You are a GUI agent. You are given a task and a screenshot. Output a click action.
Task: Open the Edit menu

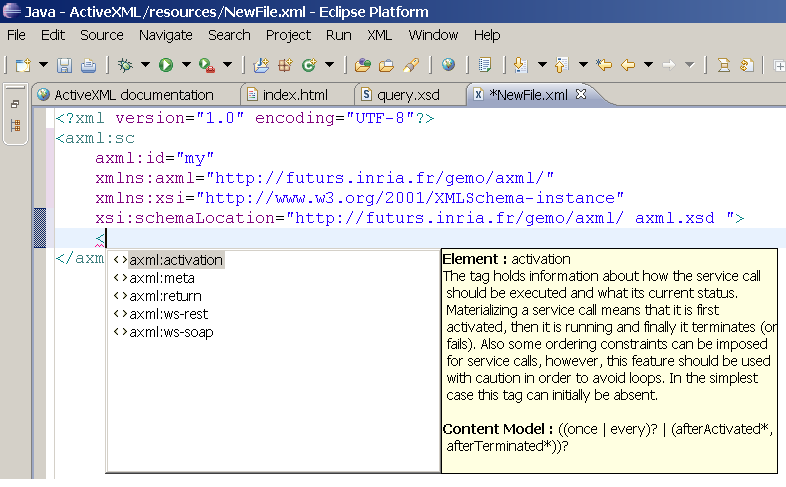pyautogui.click(x=53, y=35)
